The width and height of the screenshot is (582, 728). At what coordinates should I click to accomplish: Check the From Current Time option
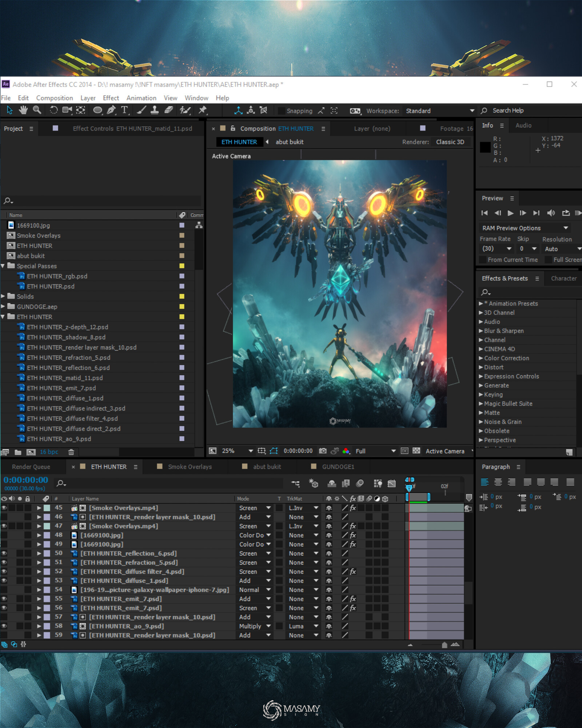[x=483, y=260]
